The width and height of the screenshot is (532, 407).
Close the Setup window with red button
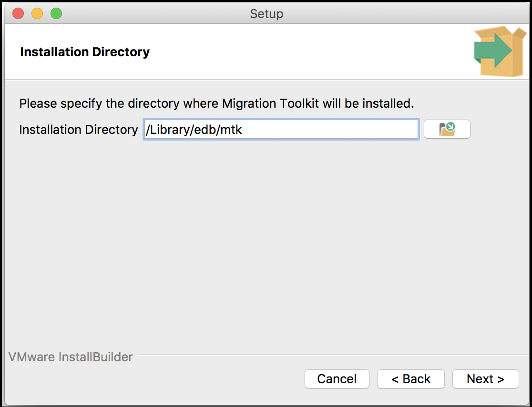(18, 13)
